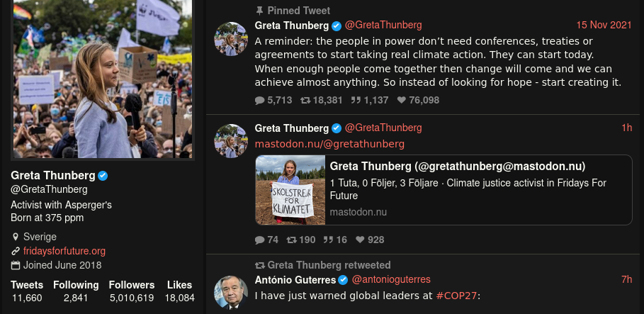
Task: Click quote icon showing 16
Action: (329, 240)
